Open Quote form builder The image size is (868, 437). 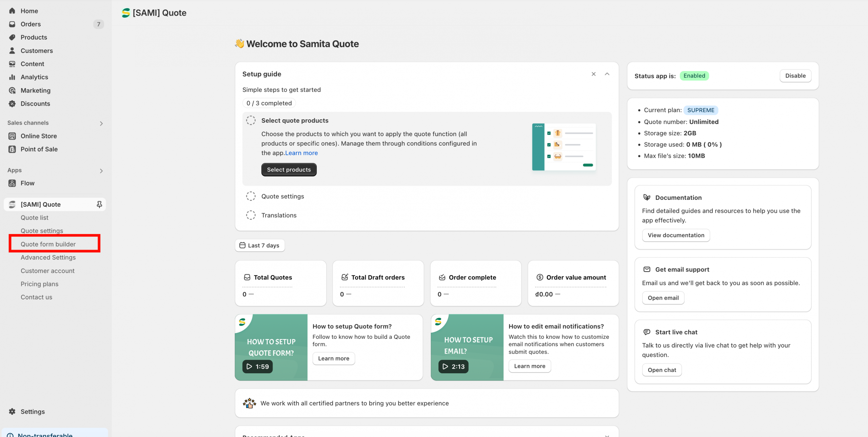coord(48,244)
